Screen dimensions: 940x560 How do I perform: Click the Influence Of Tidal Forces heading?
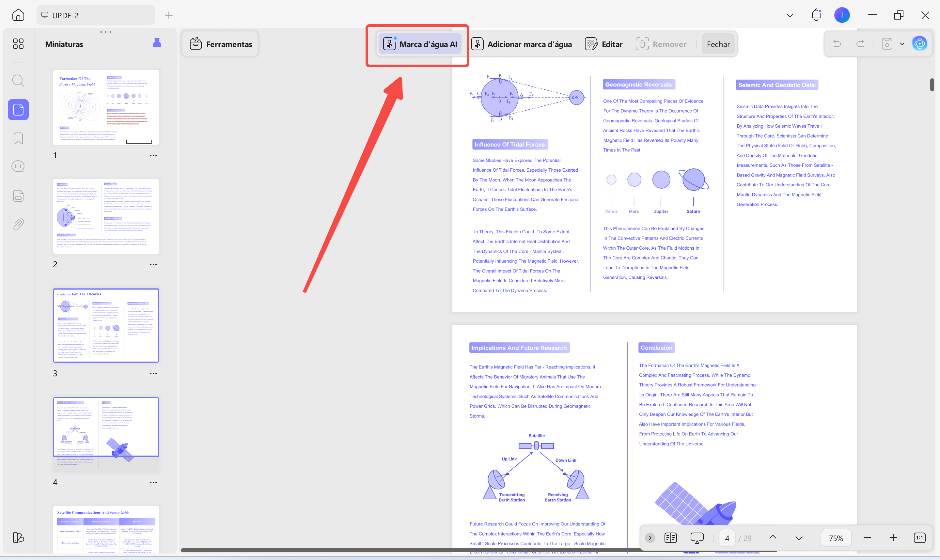(x=509, y=145)
